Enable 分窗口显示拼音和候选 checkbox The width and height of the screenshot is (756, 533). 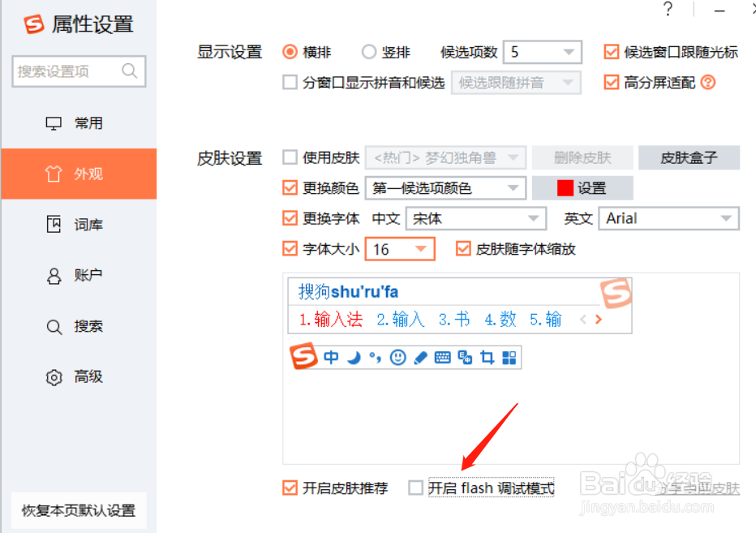(290, 83)
